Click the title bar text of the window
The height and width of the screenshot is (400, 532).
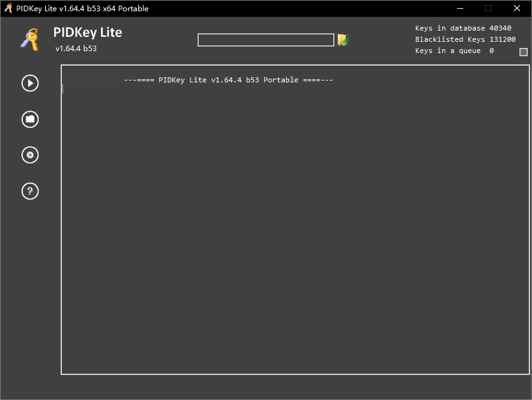81,8
